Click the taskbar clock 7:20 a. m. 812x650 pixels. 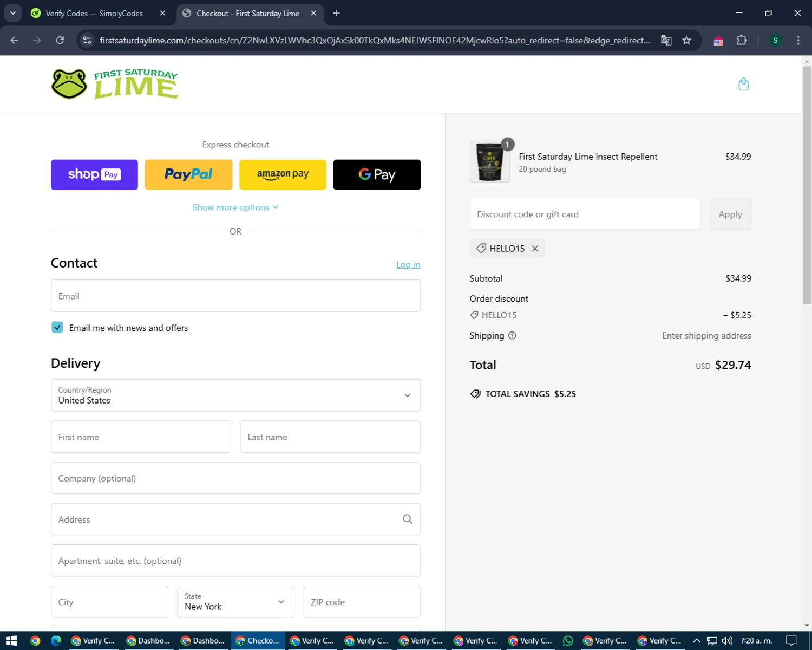tap(756, 641)
